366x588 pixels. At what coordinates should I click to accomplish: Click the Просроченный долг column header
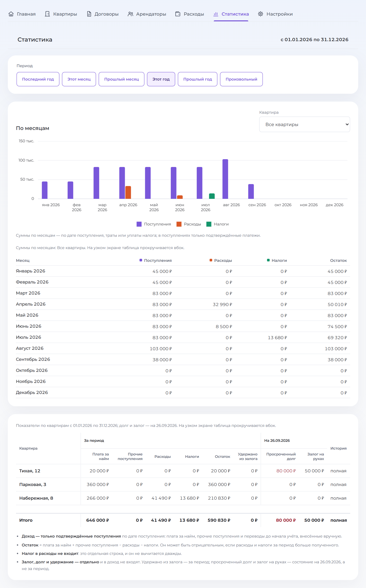281,456
